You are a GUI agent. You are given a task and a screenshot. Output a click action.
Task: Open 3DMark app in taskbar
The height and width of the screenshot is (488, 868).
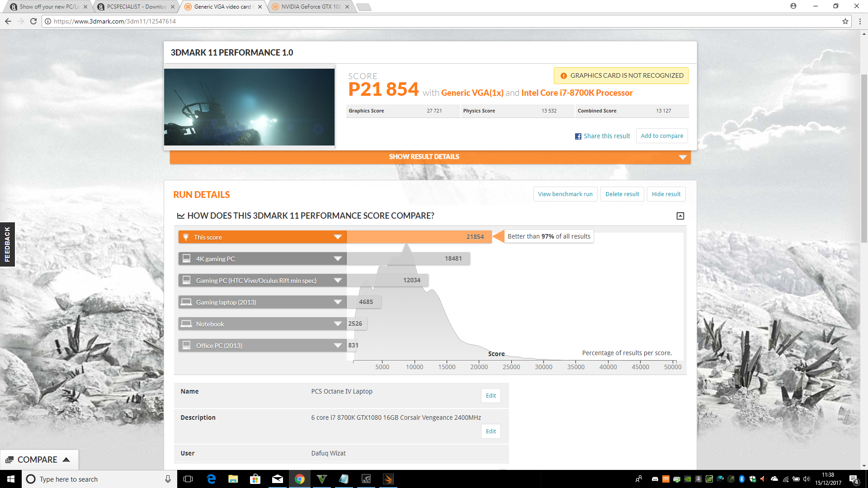tap(388, 479)
